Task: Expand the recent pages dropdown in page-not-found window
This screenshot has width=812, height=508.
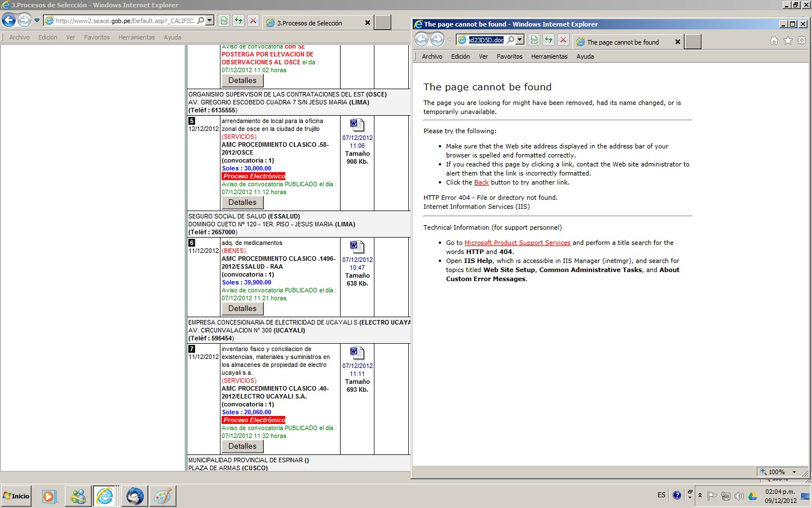Action: pyautogui.click(x=449, y=40)
